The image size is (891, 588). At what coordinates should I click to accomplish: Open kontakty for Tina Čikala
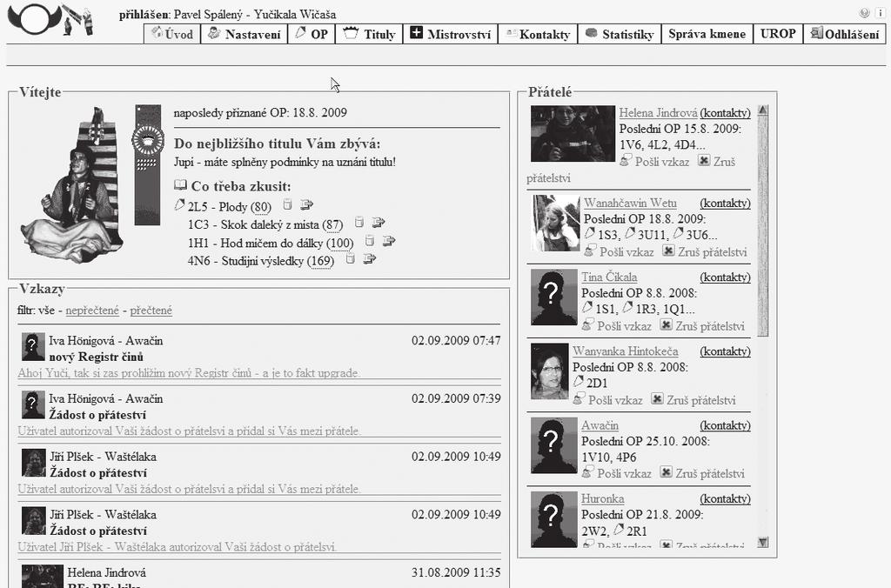725,277
